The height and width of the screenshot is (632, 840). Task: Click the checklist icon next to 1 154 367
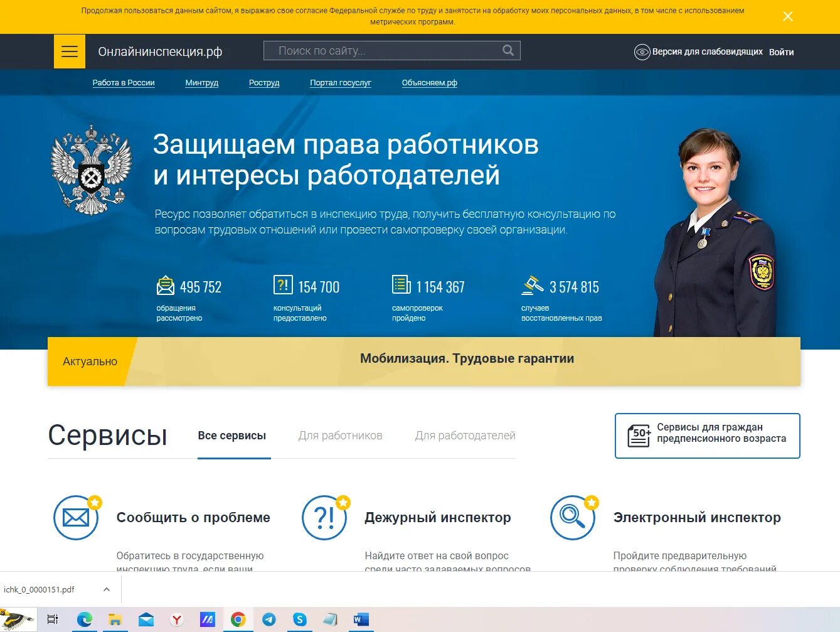pos(401,285)
